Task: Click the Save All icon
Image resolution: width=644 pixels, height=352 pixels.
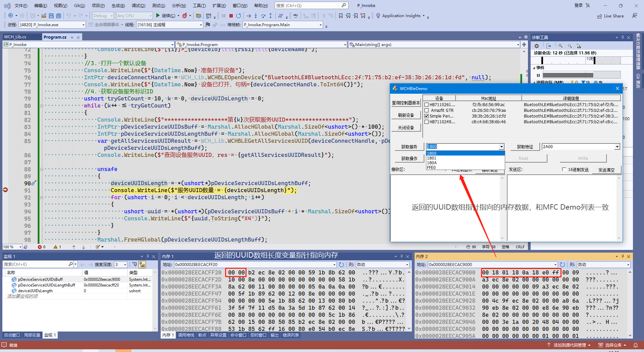Action: [59, 16]
